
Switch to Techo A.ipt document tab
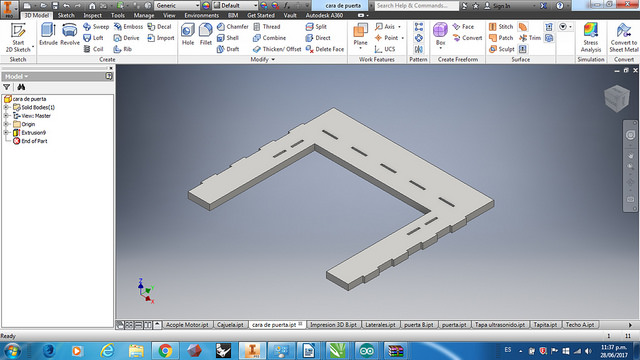[580, 325]
